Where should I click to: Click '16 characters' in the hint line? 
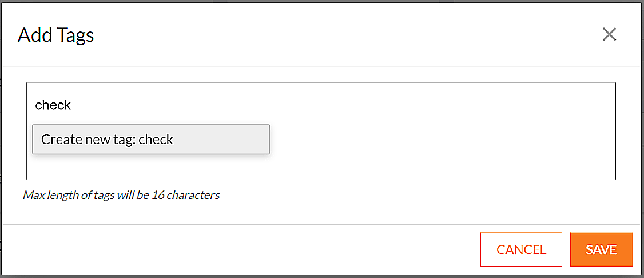pos(186,195)
